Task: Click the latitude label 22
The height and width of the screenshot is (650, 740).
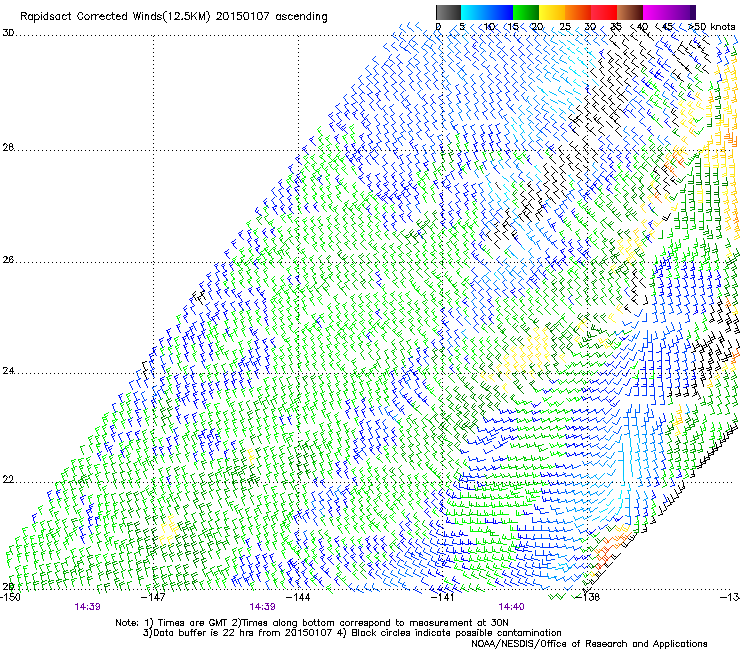Action: [x=8, y=480]
